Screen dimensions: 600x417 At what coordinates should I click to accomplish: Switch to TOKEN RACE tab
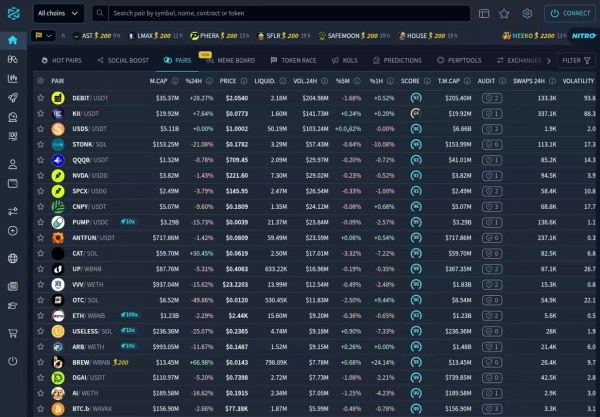[293, 60]
